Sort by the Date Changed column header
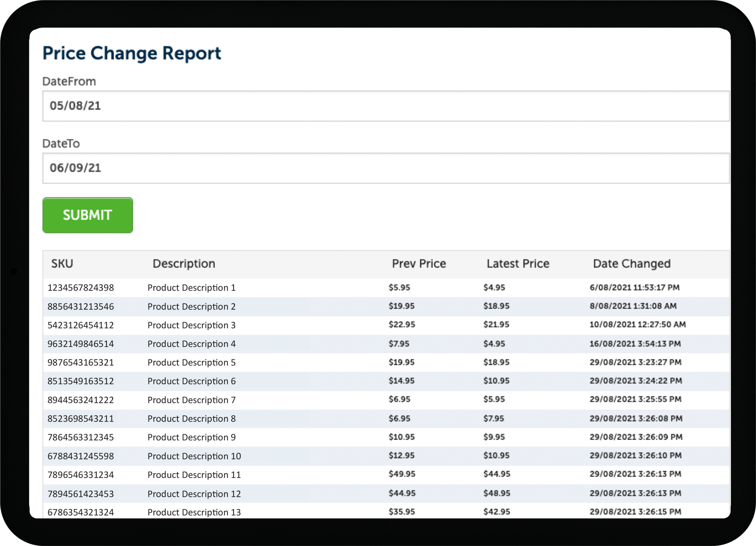Screen dimensions: 756x546 (x=632, y=263)
